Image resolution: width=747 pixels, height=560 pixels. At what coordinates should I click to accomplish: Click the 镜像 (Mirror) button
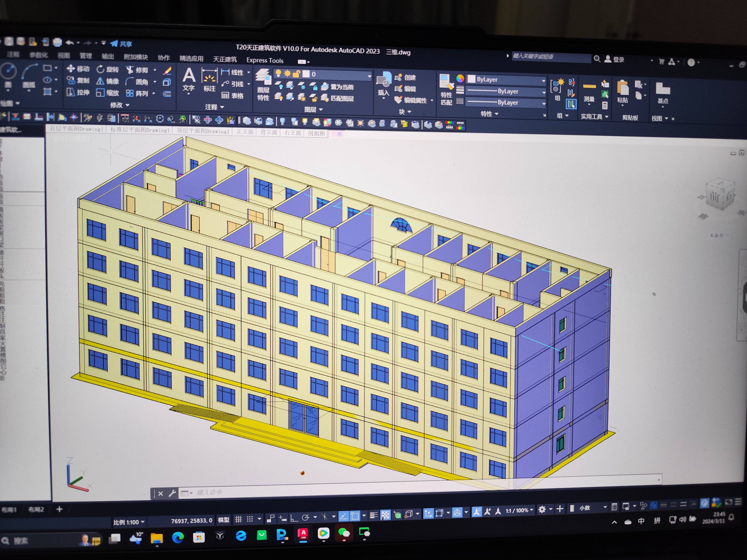click(x=108, y=81)
